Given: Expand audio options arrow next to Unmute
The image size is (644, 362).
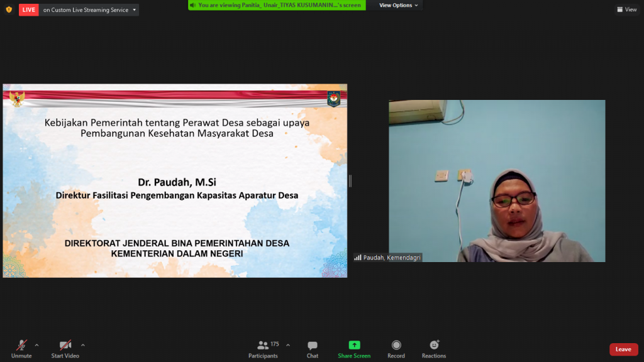Looking at the screenshot, I should click(x=36, y=345).
